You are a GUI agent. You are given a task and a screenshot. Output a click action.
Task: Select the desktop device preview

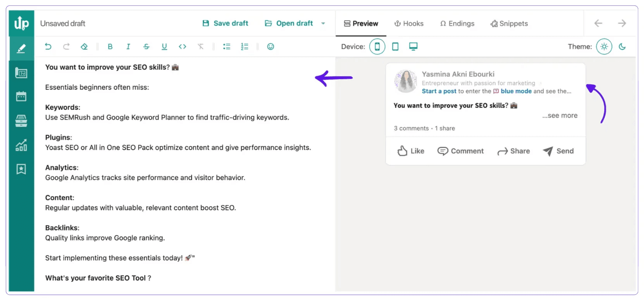click(413, 47)
